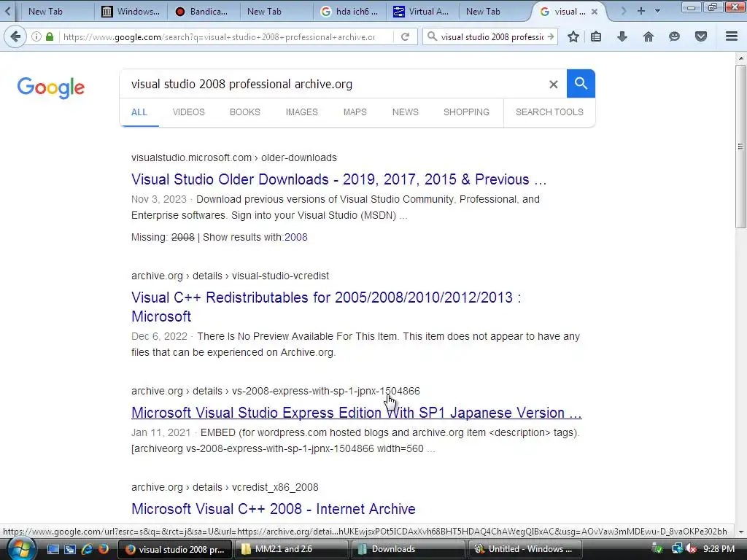Open site info icon in address bar
Image resolution: width=747 pixels, height=560 pixels.
pyautogui.click(x=36, y=36)
